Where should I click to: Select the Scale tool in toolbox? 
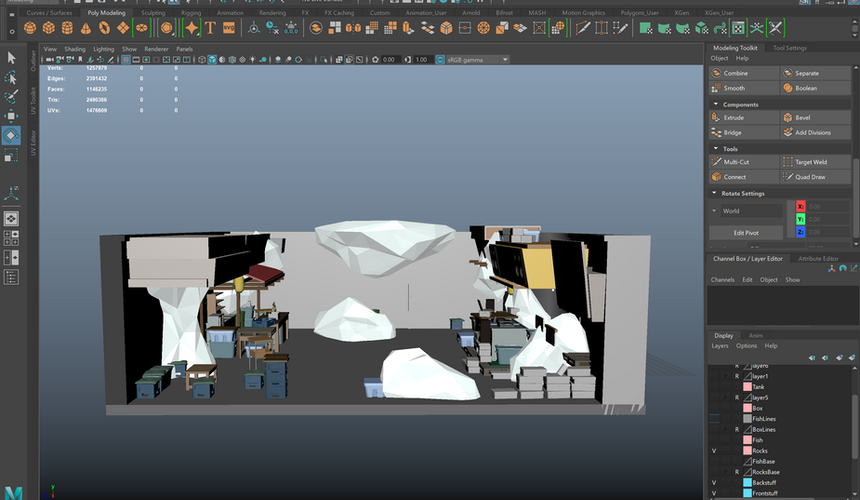tap(11, 156)
